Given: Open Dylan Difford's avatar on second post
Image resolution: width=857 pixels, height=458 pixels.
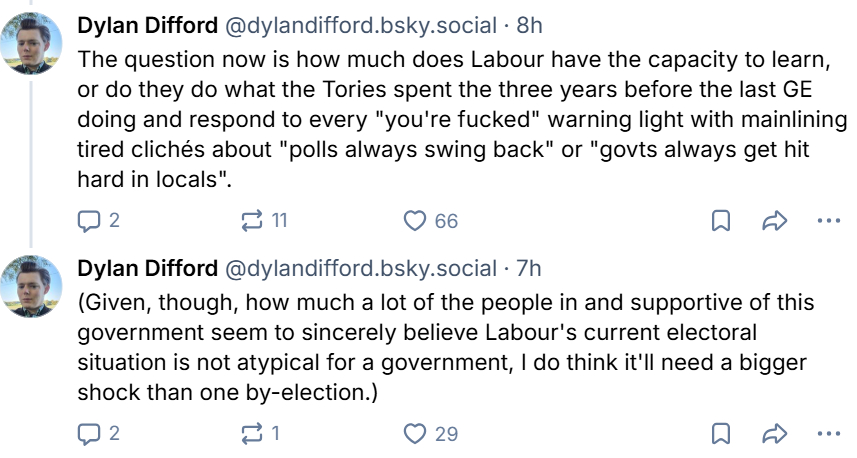Looking at the screenshot, I should pos(34,285).
